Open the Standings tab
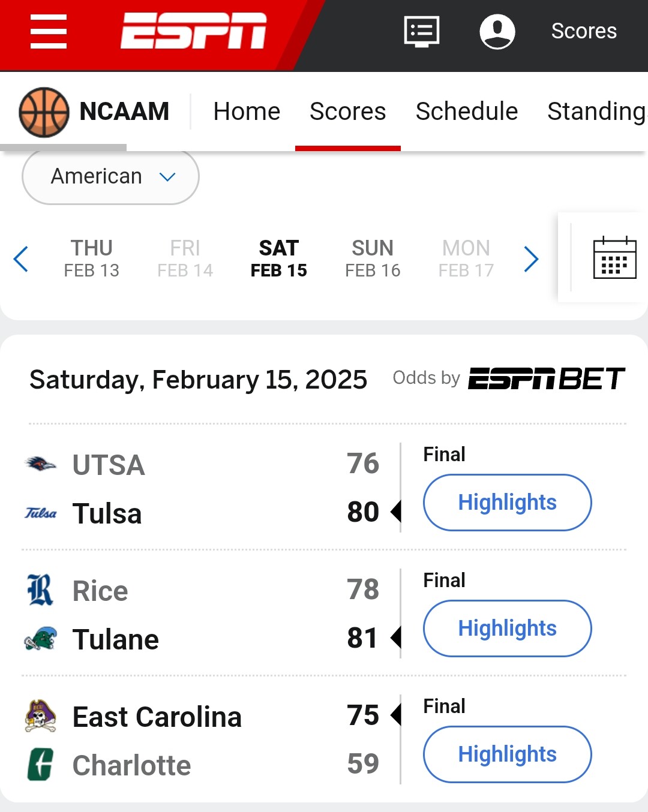The height and width of the screenshot is (812, 648). click(596, 112)
